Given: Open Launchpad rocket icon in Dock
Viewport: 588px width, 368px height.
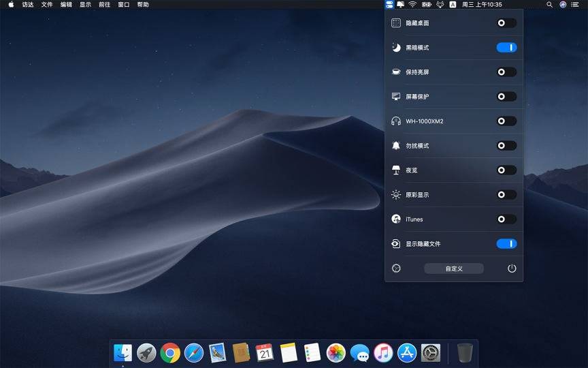Looking at the screenshot, I should (x=146, y=352).
